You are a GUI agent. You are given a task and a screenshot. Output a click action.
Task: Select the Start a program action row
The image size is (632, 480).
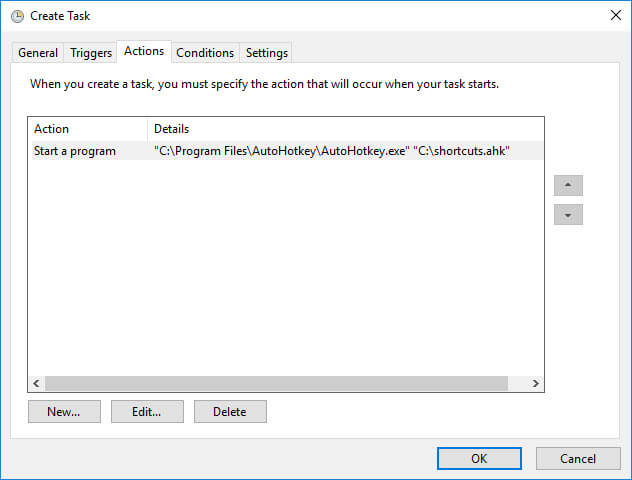point(287,151)
